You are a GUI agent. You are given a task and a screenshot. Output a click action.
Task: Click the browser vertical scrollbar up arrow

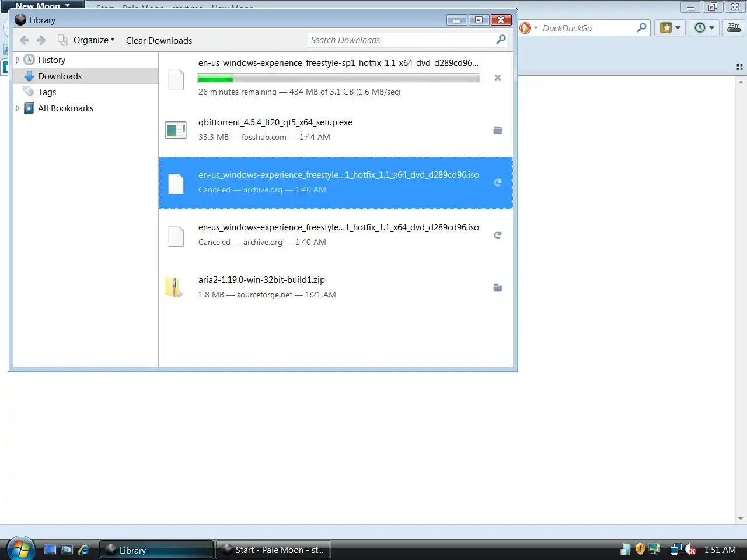(741, 82)
